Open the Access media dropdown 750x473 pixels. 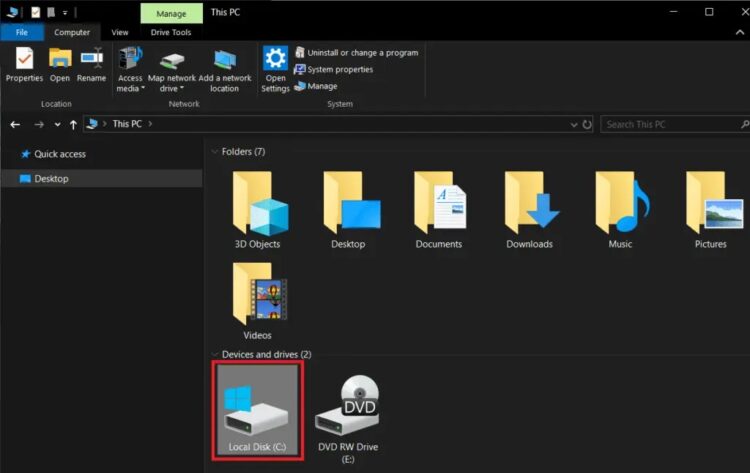(x=130, y=69)
